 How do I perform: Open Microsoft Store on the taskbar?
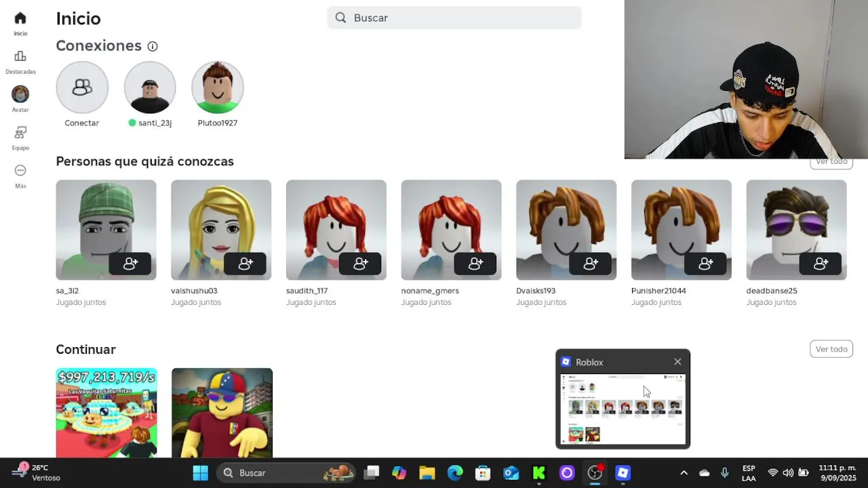coord(483,473)
